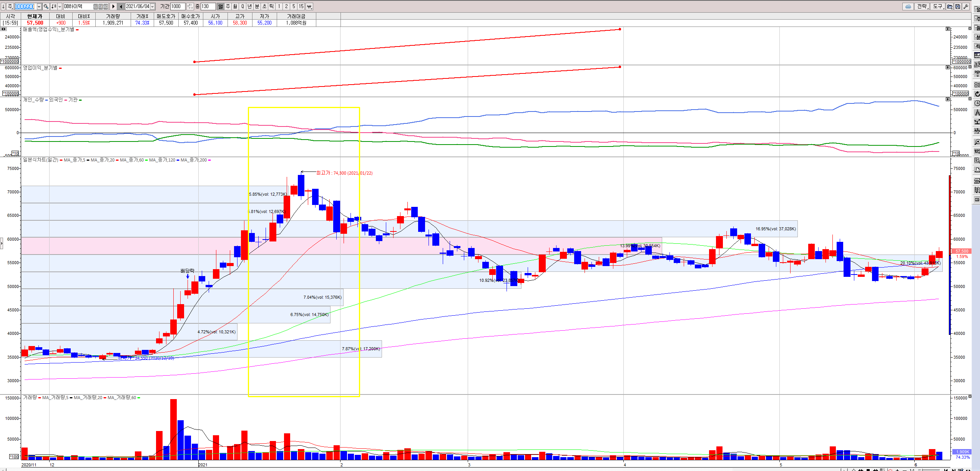Select 일 daily period button

click(220, 7)
